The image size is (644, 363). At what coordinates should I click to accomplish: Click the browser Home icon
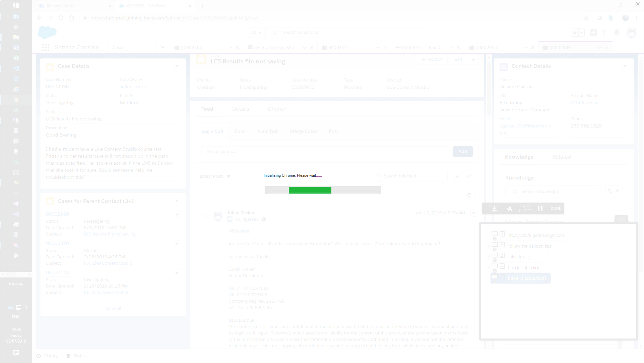coord(72,18)
